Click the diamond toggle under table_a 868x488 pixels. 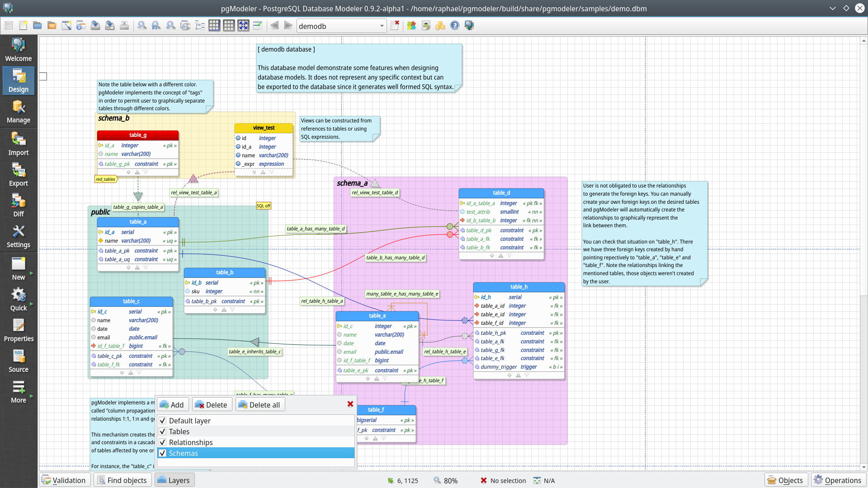coord(128,267)
